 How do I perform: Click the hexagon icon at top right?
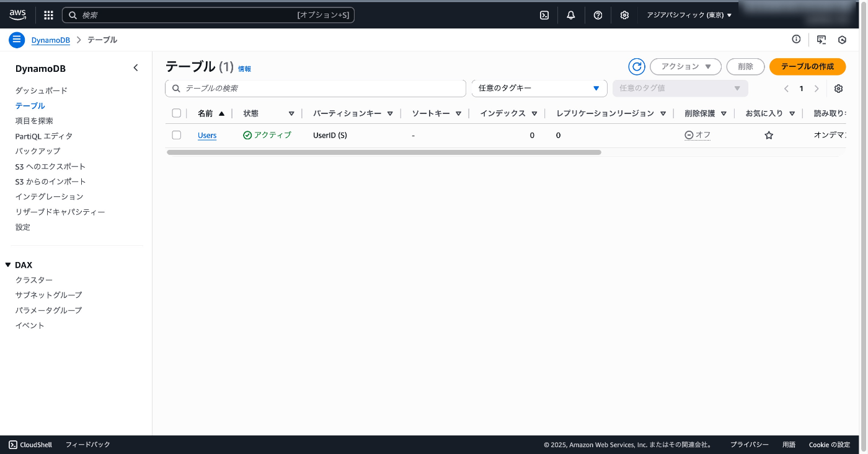coord(842,40)
